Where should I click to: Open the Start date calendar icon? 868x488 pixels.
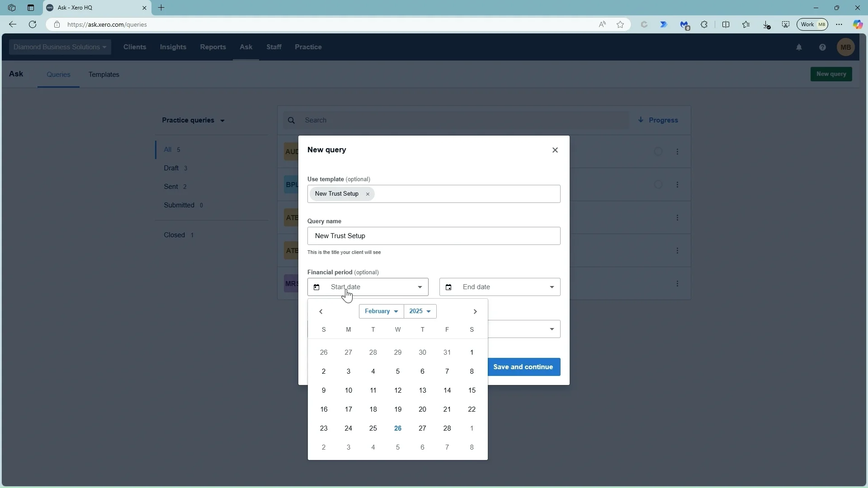(x=316, y=287)
